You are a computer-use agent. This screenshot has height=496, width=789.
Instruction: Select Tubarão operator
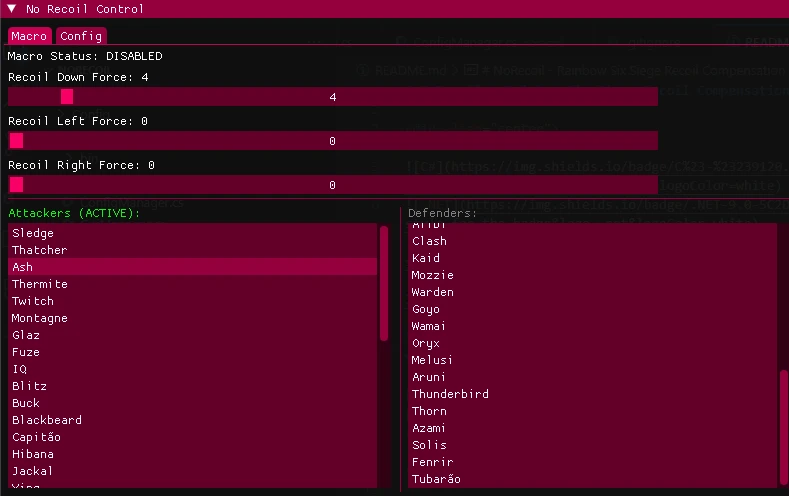tap(592, 479)
